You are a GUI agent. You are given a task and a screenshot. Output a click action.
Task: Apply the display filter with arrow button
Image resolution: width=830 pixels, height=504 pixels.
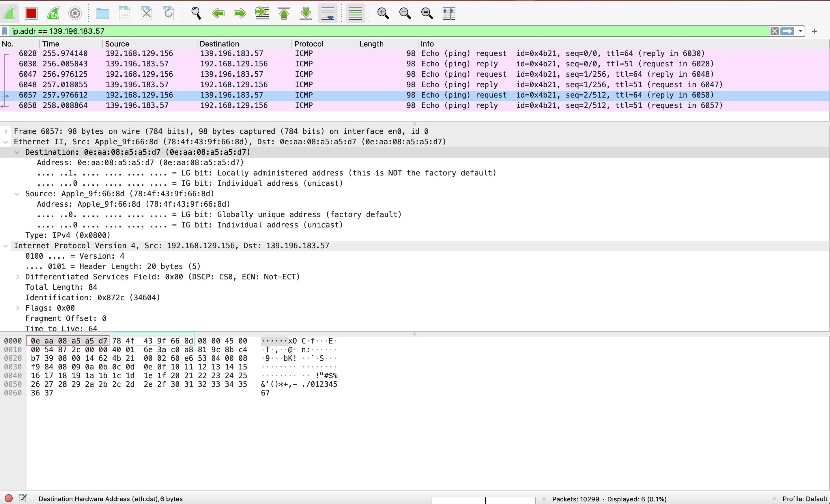click(x=787, y=31)
